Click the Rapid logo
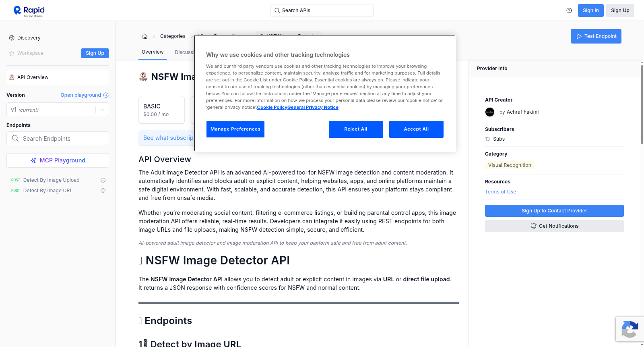The image size is (644, 347). click(29, 11)
